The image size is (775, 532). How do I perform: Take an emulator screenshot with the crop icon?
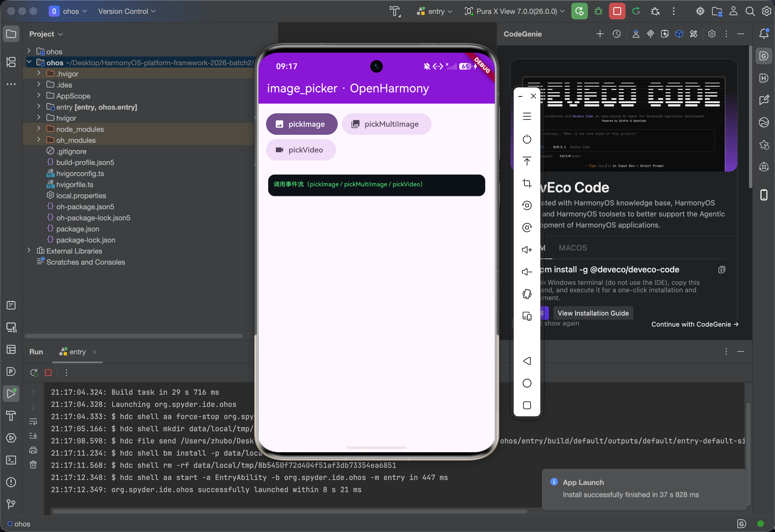[527, 183]
